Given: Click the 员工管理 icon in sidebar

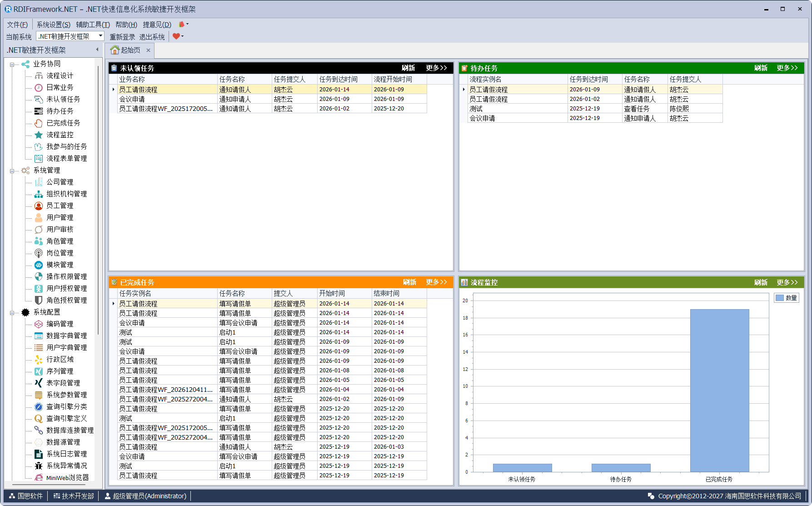Looking at the screenshot, I should tap(39, 205).
